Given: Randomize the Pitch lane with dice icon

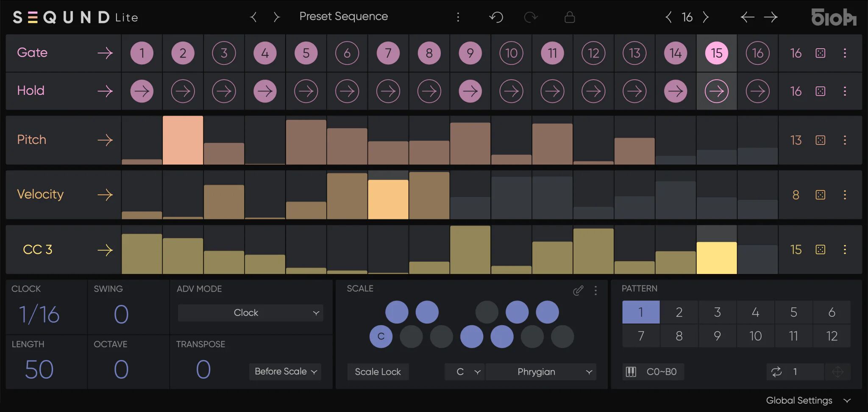Looking at the screenshot, I should (820, 140).
